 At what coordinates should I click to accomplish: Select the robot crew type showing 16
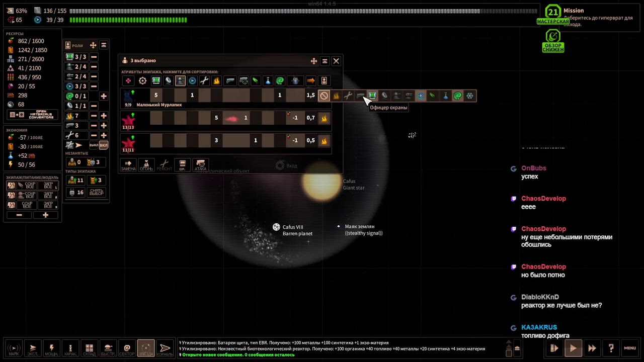pyautogui.click(x=76, y=192)
